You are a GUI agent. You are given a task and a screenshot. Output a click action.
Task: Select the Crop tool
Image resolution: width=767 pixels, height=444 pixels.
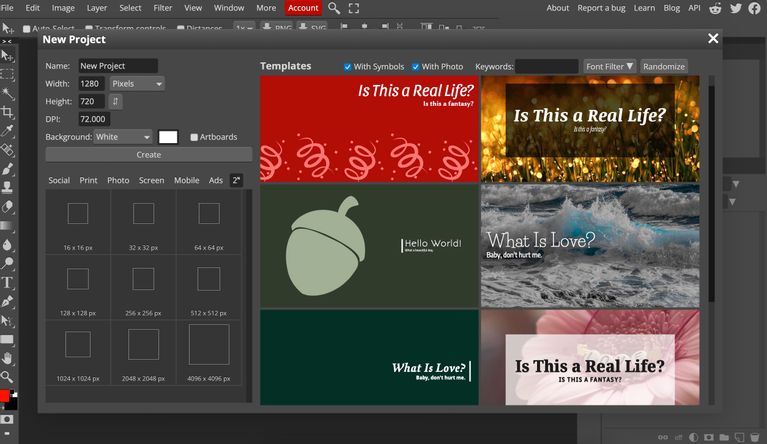(x=7, y=111)
